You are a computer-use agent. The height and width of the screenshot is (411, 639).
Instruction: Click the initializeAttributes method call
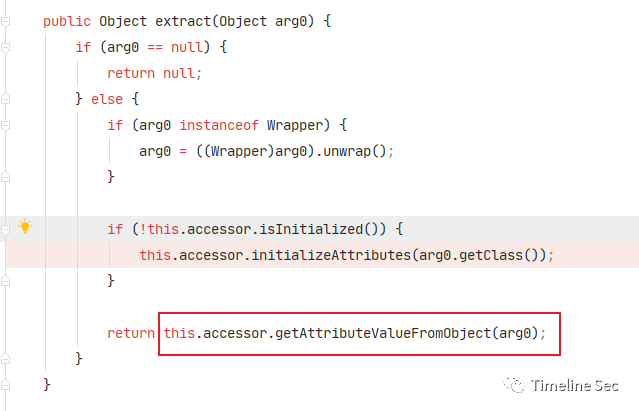click(331, 255)
